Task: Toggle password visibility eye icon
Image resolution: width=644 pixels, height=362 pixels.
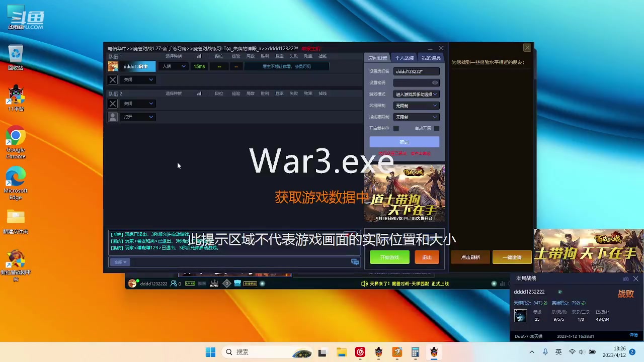Action: (x=435, y=83)
